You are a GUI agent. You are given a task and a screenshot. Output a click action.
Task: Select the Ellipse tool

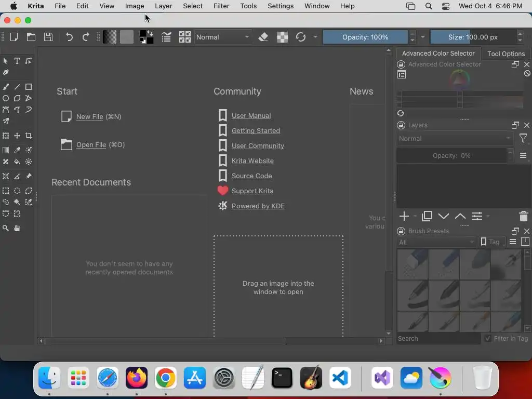(6, 98)
